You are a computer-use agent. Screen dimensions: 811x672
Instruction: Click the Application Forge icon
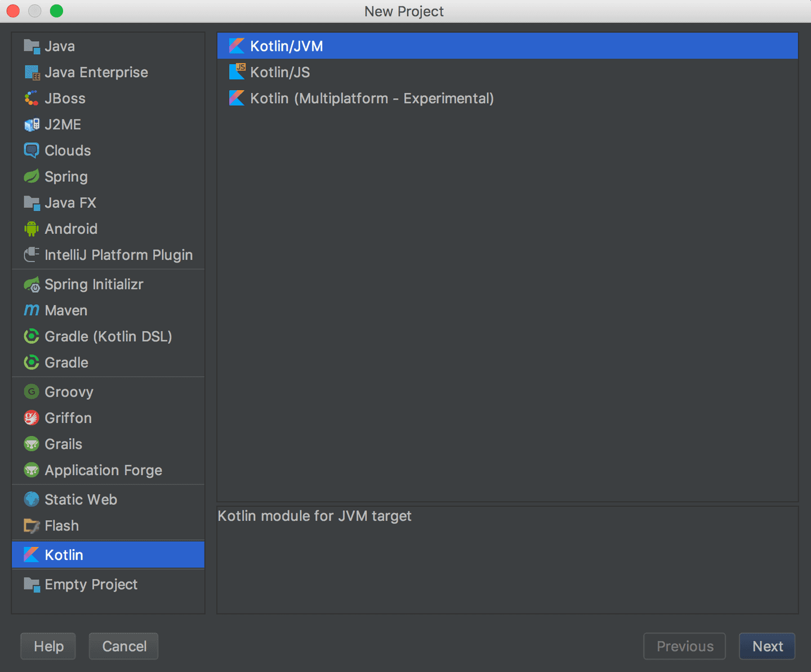pos(32,470)
